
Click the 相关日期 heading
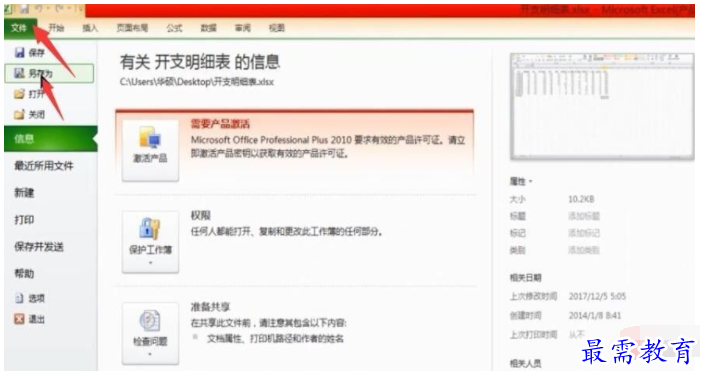click(x=525, y=278)
